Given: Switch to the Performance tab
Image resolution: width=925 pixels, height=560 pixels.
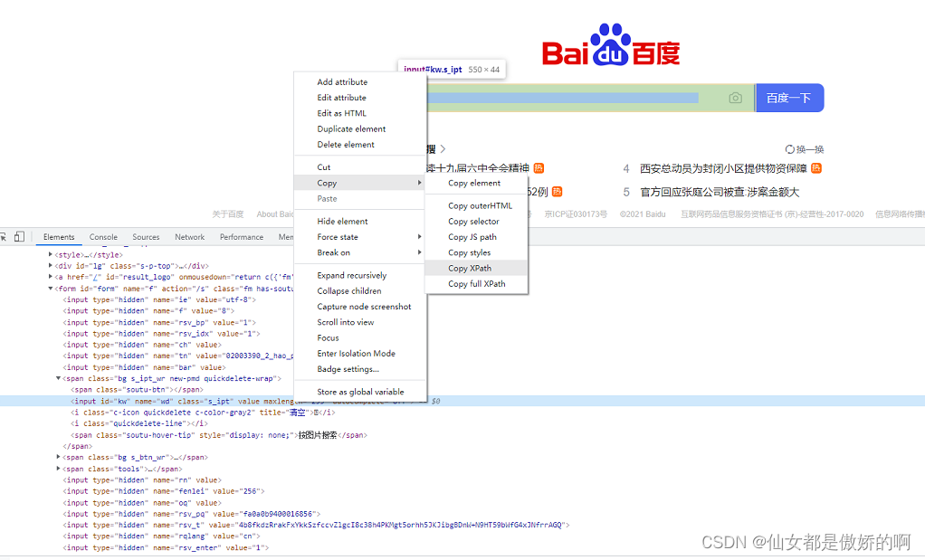Looking at the screenshot, I should (242, 237).
